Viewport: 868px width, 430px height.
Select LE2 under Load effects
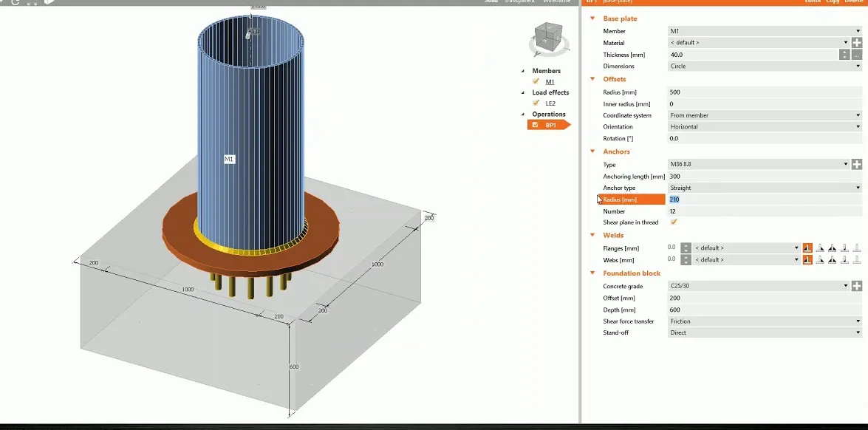pyautogui.click(x=550, y=103)
